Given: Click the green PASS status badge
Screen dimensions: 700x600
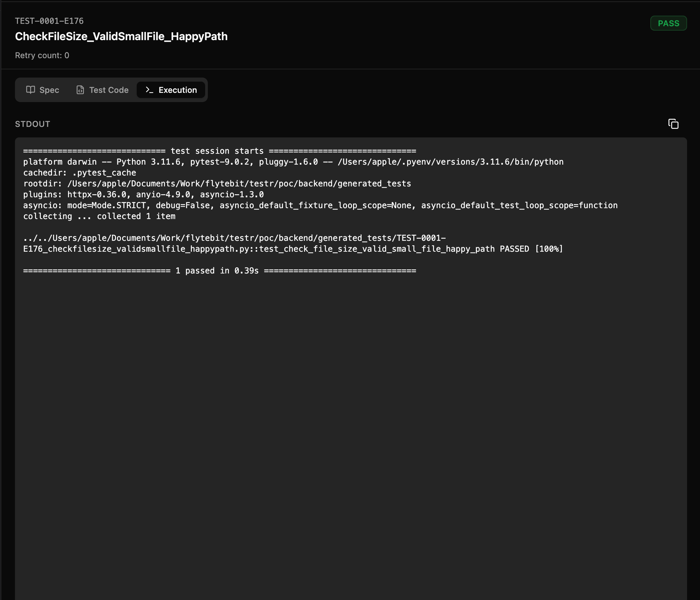Looking at the screenshot, I should pos(668,23).
